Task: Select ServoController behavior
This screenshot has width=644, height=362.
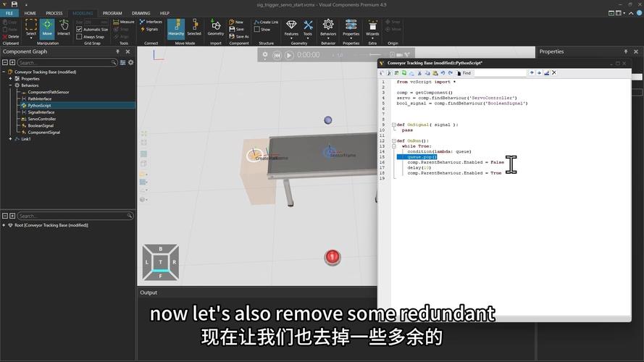Action: pyautogui.click(x=41, y=119)
